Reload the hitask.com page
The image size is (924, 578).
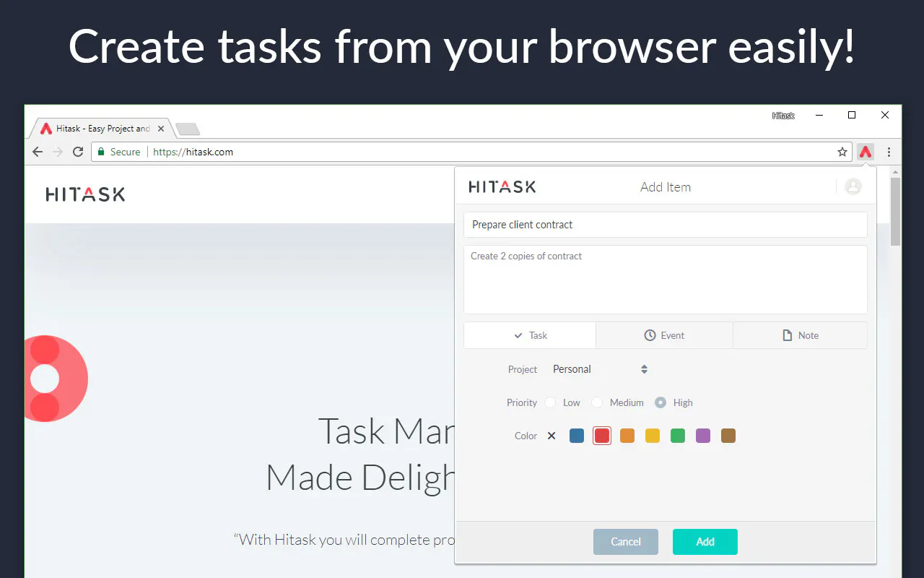(78, 152)
